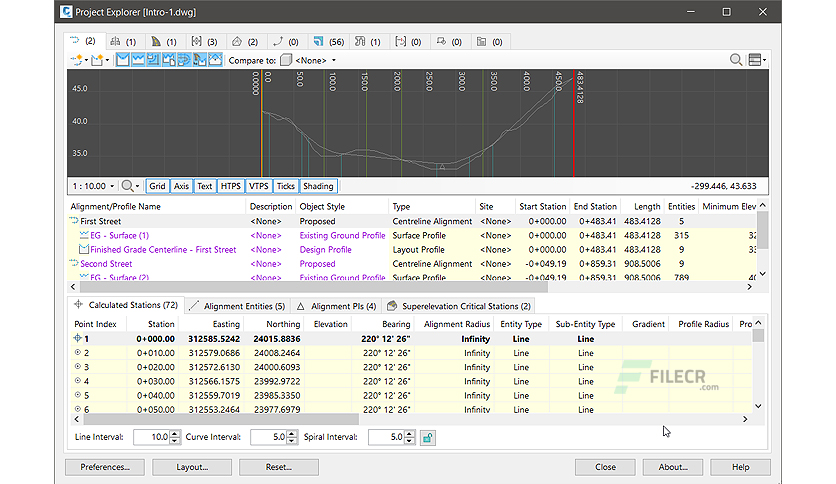Click the Compare to box icon
The image size is (836, 484).
pos(286,60)
